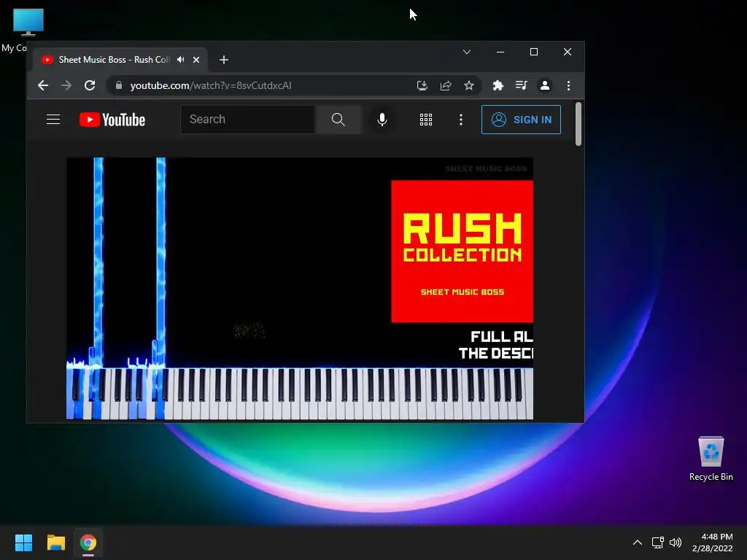Select the Recycle Bin desktop icon

[711, 459]
